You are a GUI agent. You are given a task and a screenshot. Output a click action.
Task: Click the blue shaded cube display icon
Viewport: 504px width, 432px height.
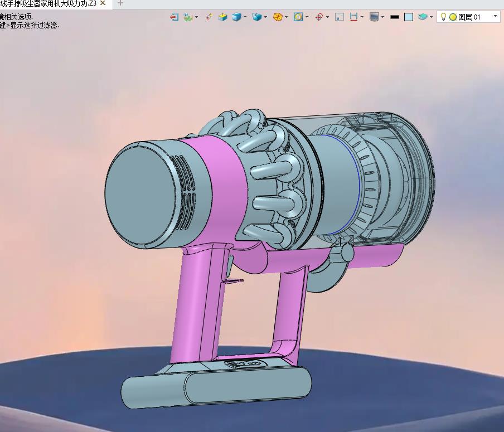[236, 17]
